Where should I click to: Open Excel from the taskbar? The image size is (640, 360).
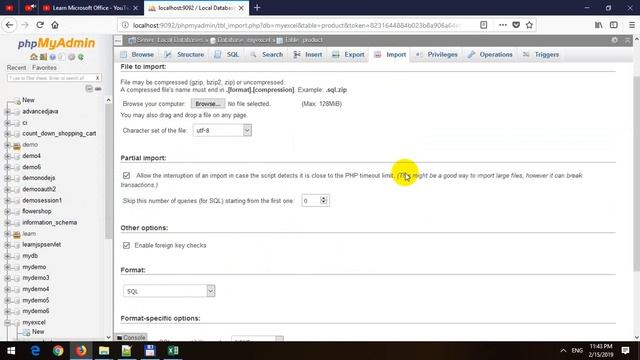point(173,351)
